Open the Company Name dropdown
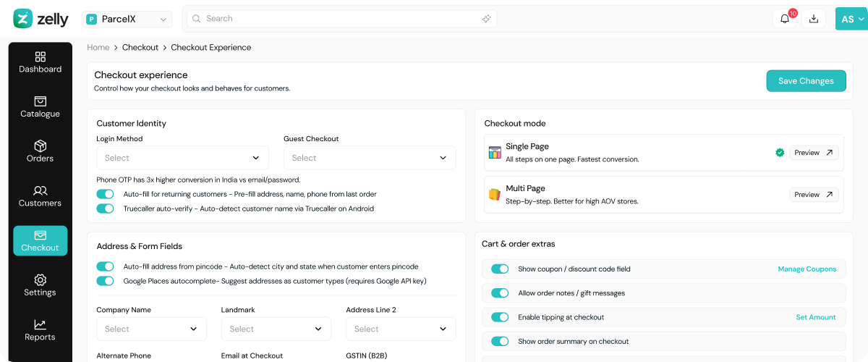 [x=151, y=329]
